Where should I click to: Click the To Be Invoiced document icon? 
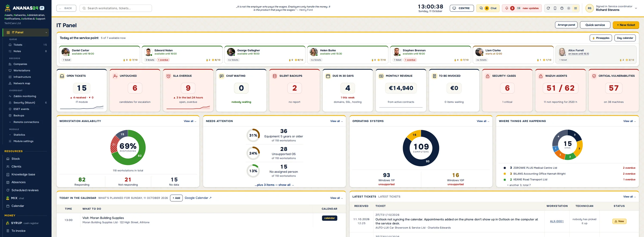(x=434, y=76)
